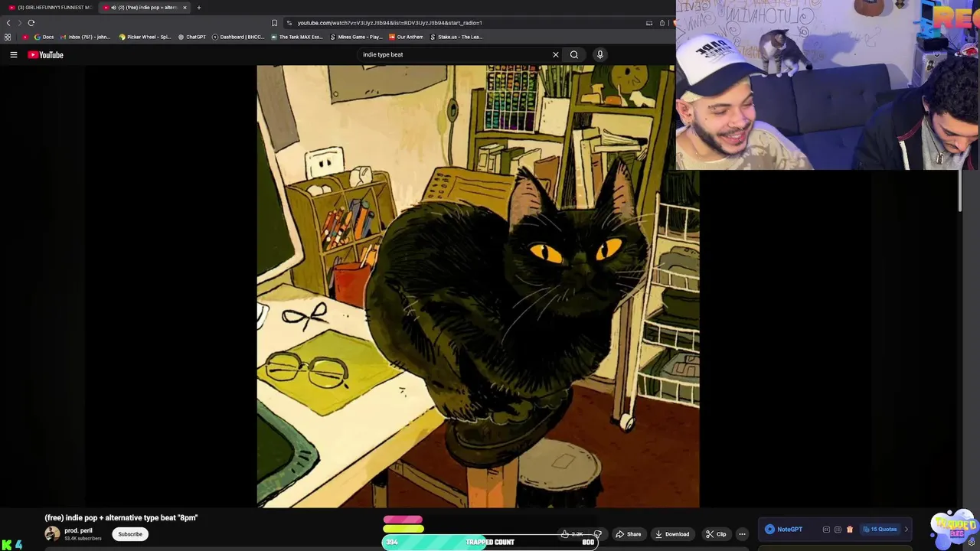Screen dimensions: 980x551
Task: Mute the audio icon on the indie pop tab
Action: (113, 8)
